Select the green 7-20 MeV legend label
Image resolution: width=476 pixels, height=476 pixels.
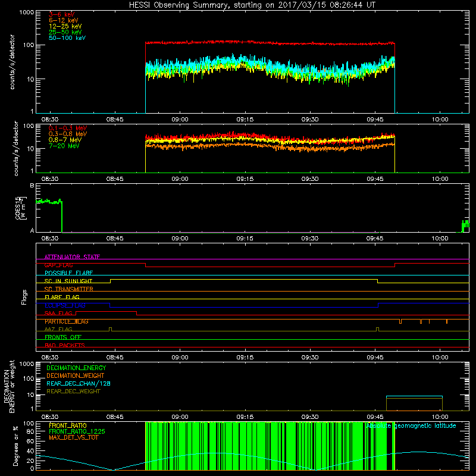coord(64,146)
